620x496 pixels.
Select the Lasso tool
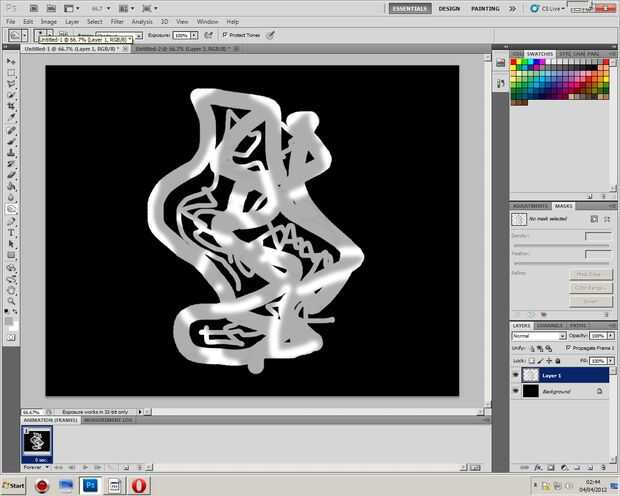point(11,84)
